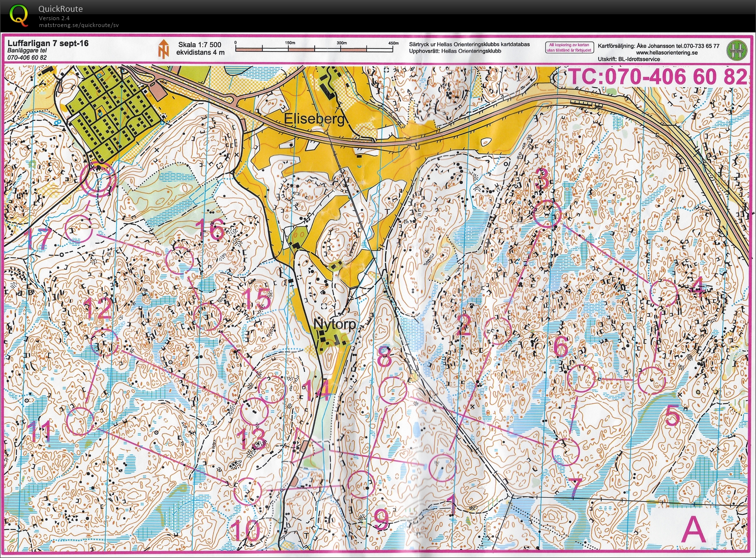This screenshot has height=558, width=756.
Task: Click 'Särtryck ur Hellas Orienteringsklubbs kartdatabas' text
Action: coord(470,44)
